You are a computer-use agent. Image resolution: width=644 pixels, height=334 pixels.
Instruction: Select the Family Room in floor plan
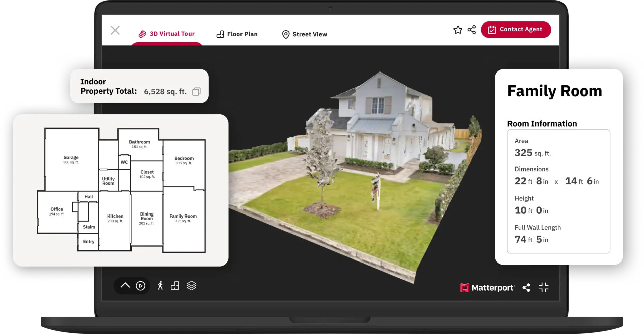point(183,218)
